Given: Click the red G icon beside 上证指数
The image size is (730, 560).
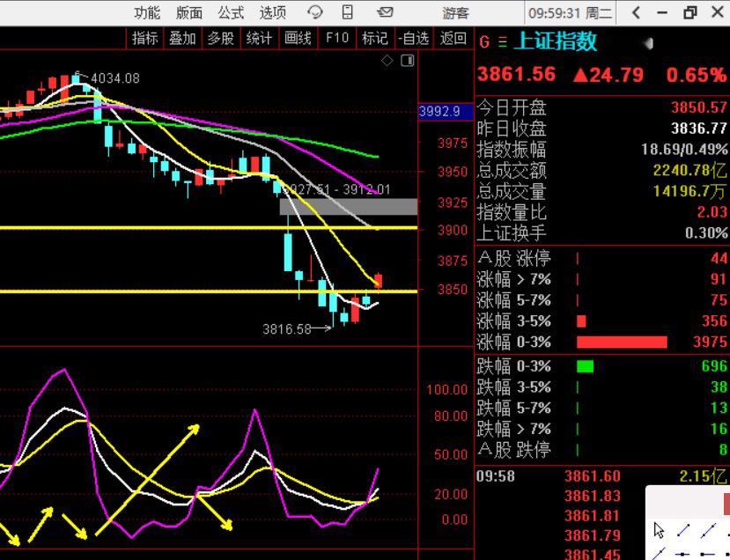Looking at the screenshot, I should [484, 42].
